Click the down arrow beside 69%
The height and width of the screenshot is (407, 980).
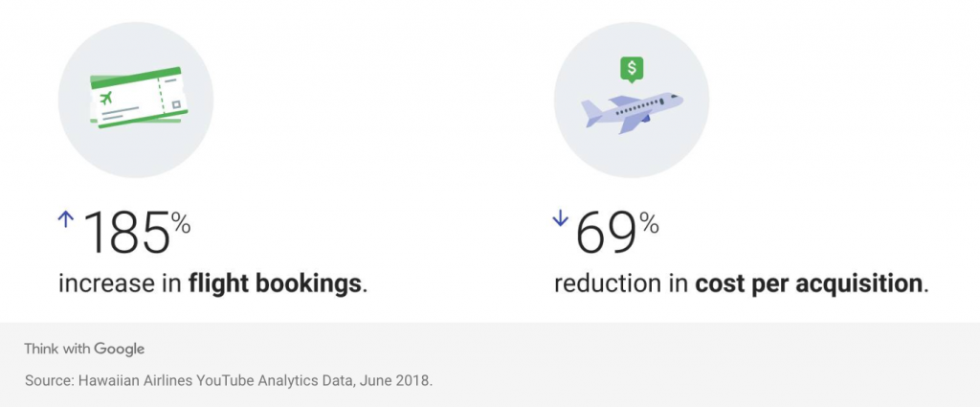pyautogui.click(x=560, y=220)
